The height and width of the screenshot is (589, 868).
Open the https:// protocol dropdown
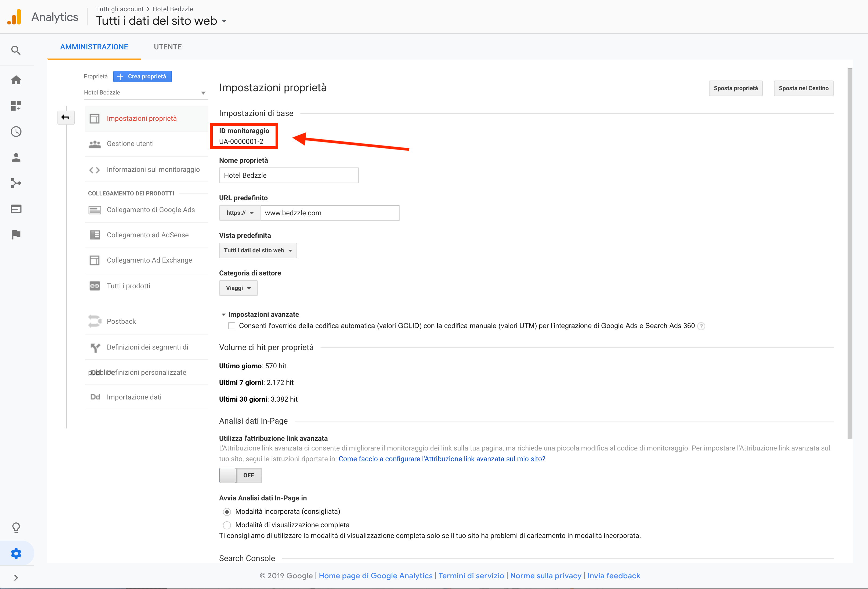pyautogui.click(x=240, y=213)
